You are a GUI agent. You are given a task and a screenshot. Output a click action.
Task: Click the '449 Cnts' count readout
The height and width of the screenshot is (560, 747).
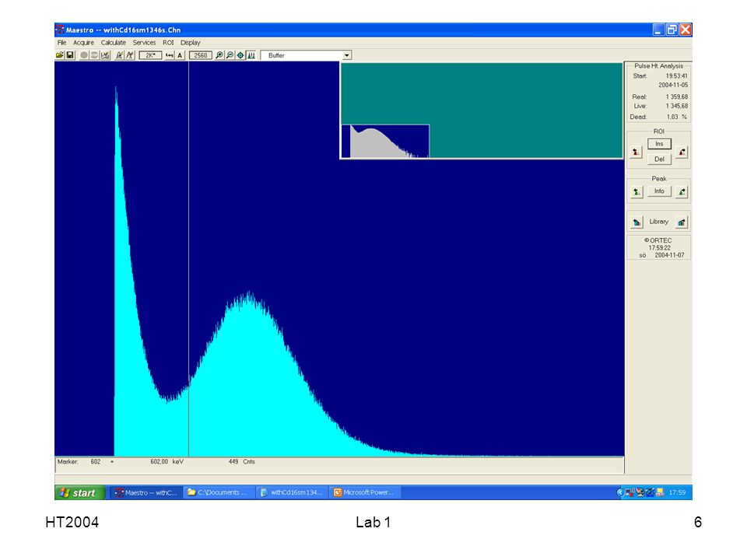pyautogui.click(x=241, y=462)
